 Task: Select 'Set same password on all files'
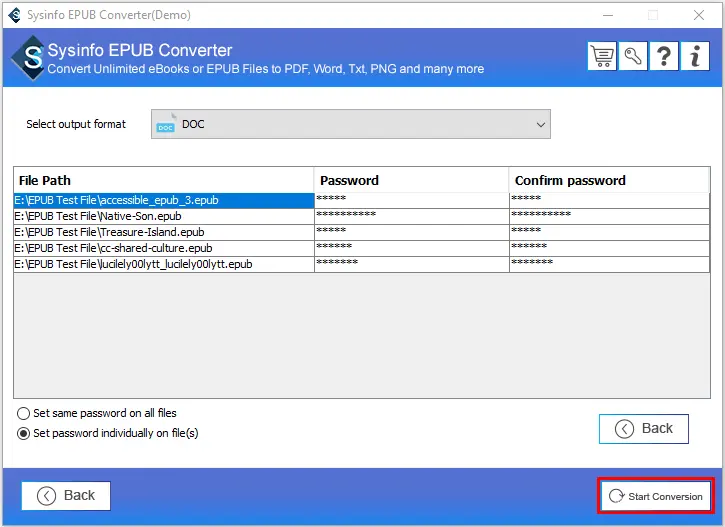(23, 413)
